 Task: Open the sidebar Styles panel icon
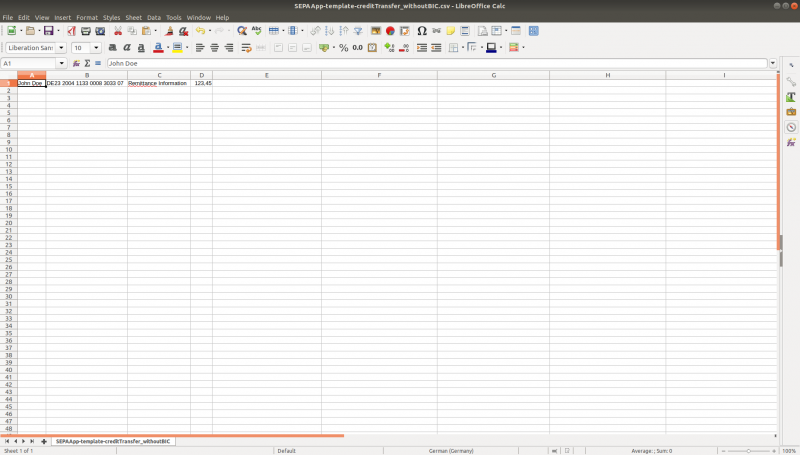[x=791, y=96]
